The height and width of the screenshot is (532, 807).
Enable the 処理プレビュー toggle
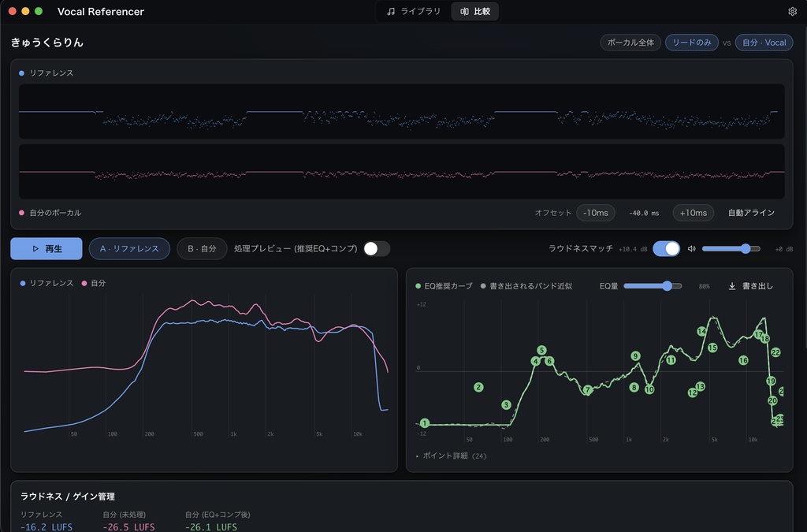pyautogui.click(x=376, y=249)
